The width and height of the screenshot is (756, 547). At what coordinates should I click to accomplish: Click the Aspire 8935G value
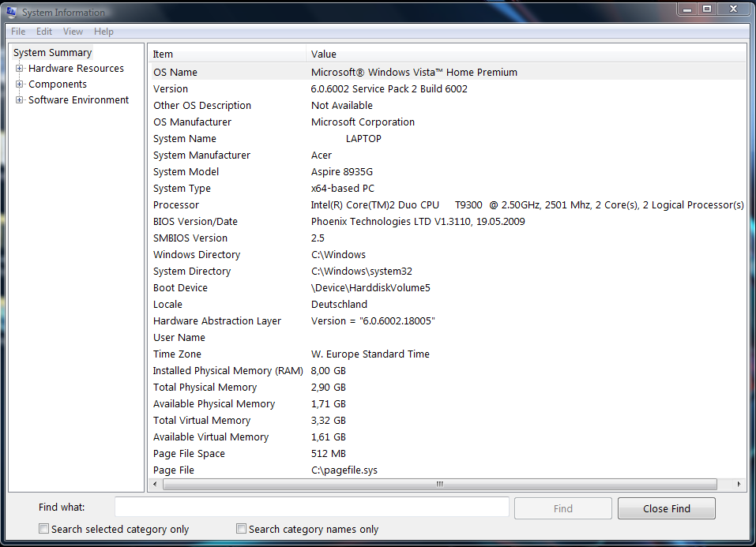click(342, 171)
